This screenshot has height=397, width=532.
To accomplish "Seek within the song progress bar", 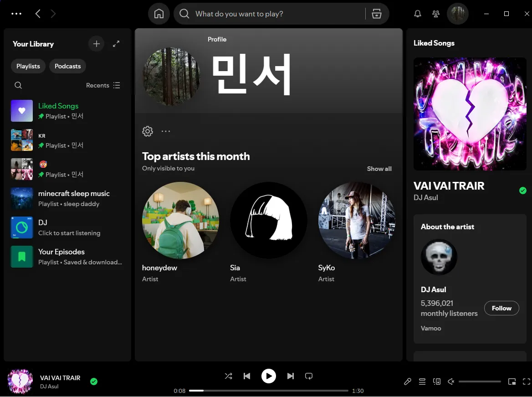I will (268, 391).
